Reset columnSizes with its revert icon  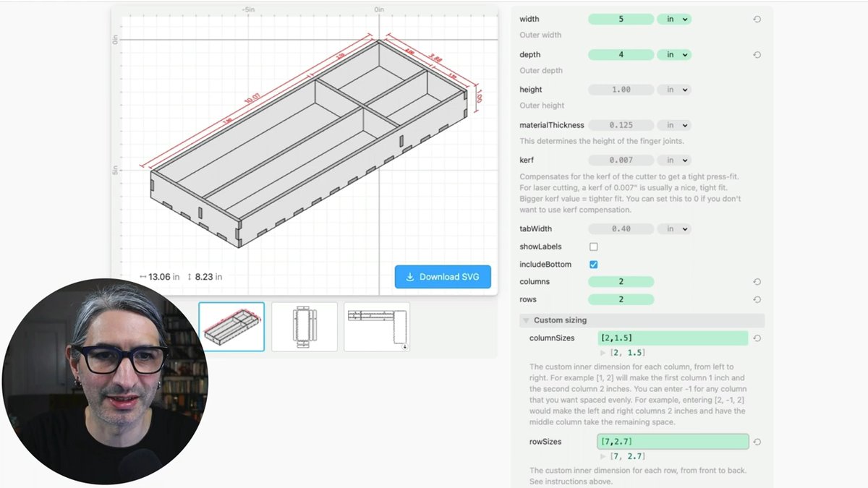(757, 338)
